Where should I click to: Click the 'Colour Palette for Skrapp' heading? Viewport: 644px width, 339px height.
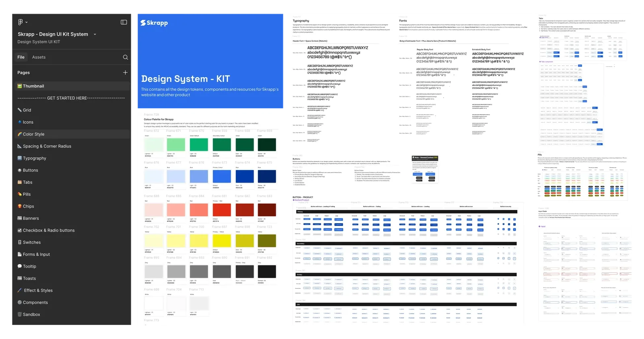point(159,119)
